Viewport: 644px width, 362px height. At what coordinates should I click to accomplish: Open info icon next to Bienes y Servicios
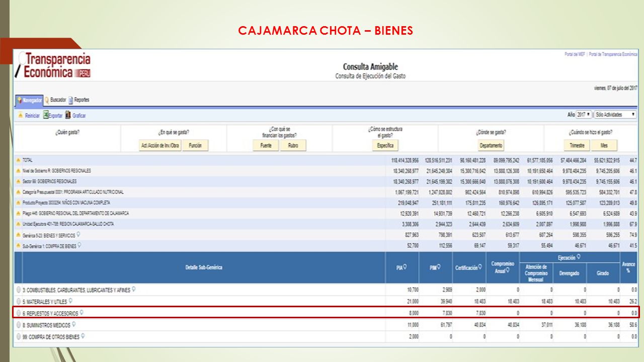[78, 235]
